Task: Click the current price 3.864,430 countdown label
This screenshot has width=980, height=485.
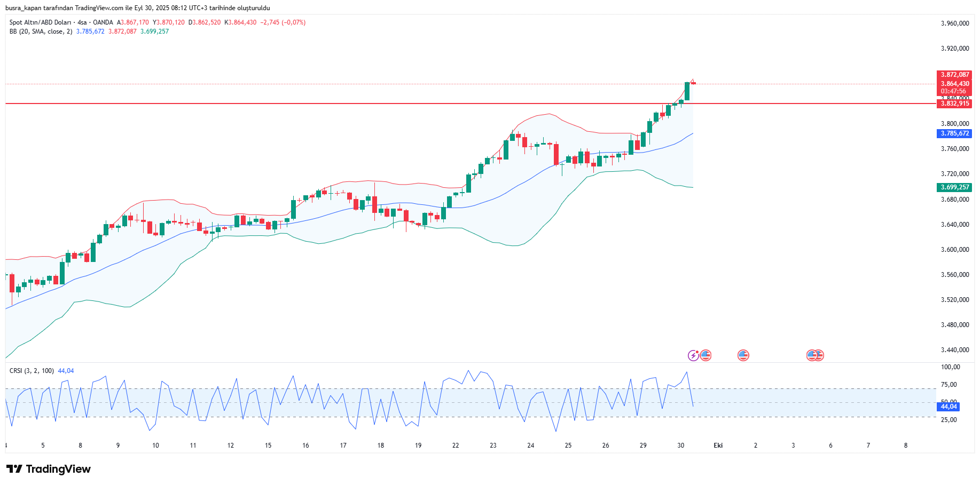Action: 954,88
